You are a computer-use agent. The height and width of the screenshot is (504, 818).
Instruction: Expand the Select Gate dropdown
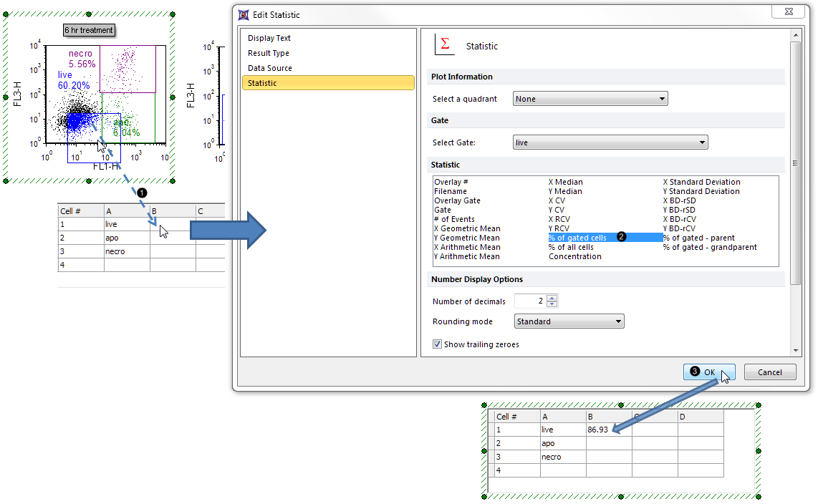[610, 142]
